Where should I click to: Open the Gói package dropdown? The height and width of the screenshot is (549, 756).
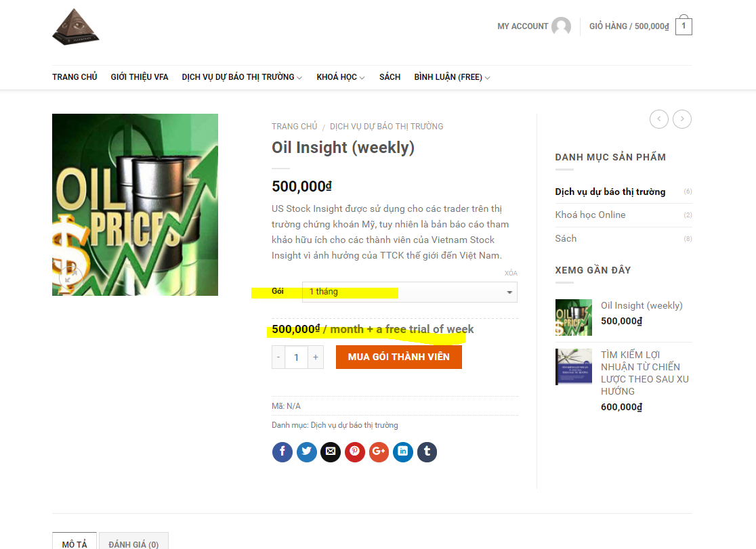click(410, 292)
